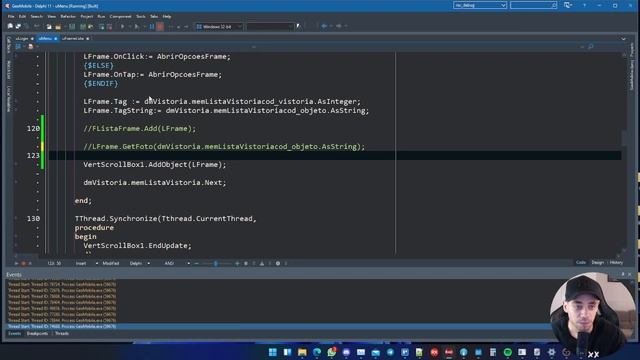
Task: Select the Threads bottom tab
Action: click(62, 333)
